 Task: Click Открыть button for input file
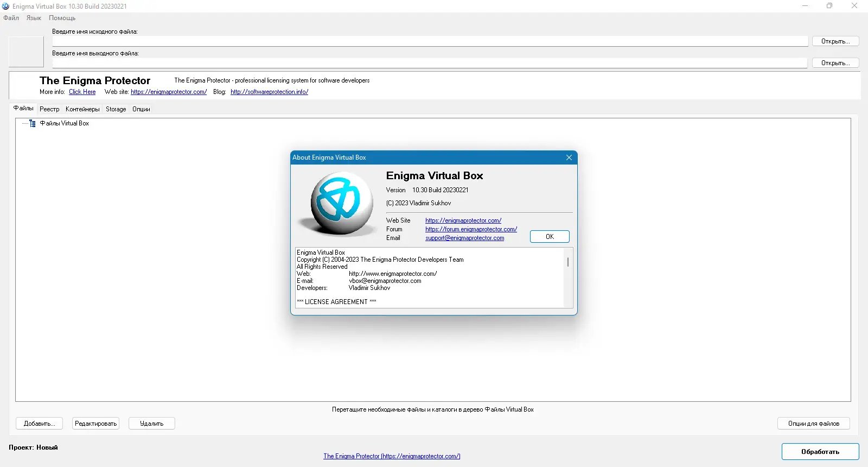pyautogui.click(x=835, y=41)
